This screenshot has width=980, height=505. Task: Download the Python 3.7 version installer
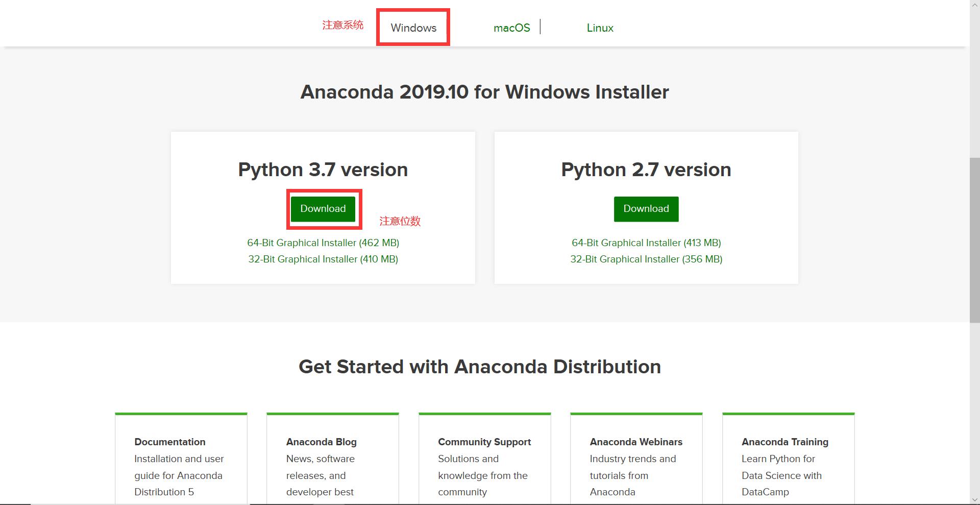pos(323,209)
